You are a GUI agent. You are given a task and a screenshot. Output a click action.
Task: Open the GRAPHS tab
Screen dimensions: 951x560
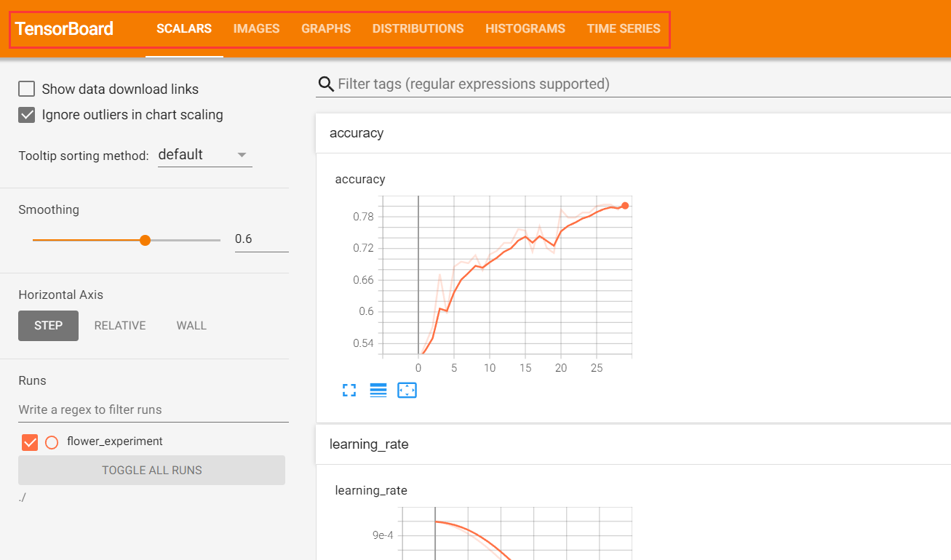point(325,28)
